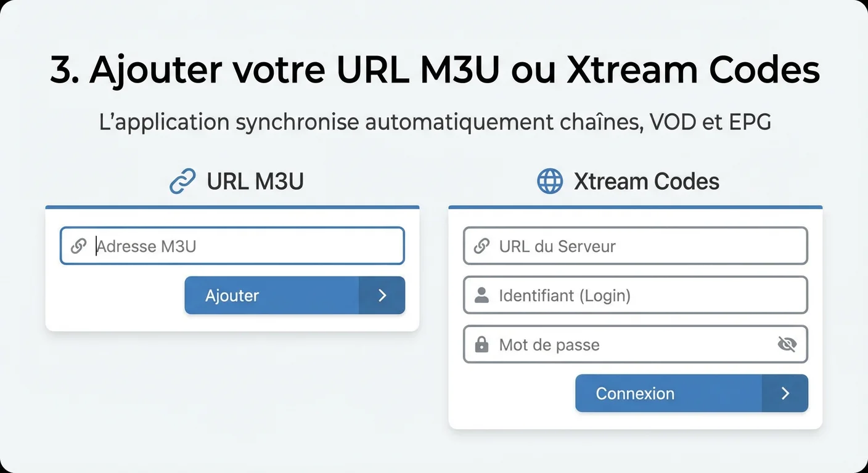Click the padlock icon in Mot de passe field
868x473 pixels.
pyautogui.click(x=481, y=345)
